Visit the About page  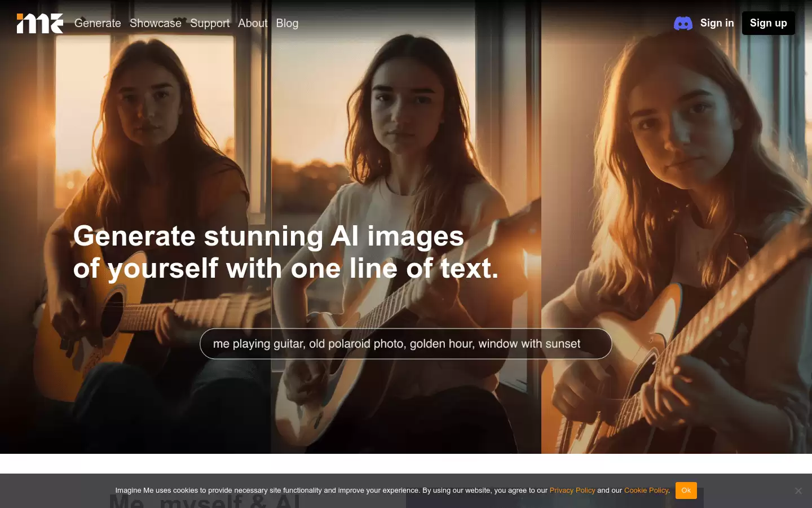[x=253, y=23]
